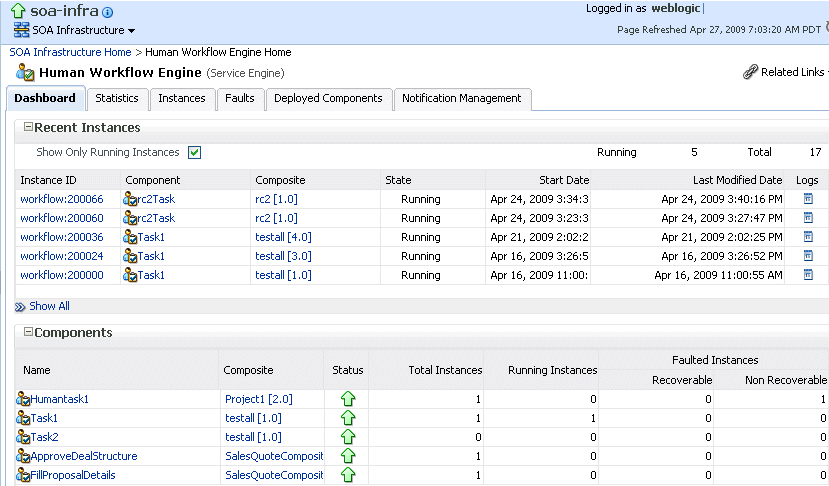Open logs icon for workflow:200036
The height and width of the screenshot is (486, 829).
pos(808,237)
